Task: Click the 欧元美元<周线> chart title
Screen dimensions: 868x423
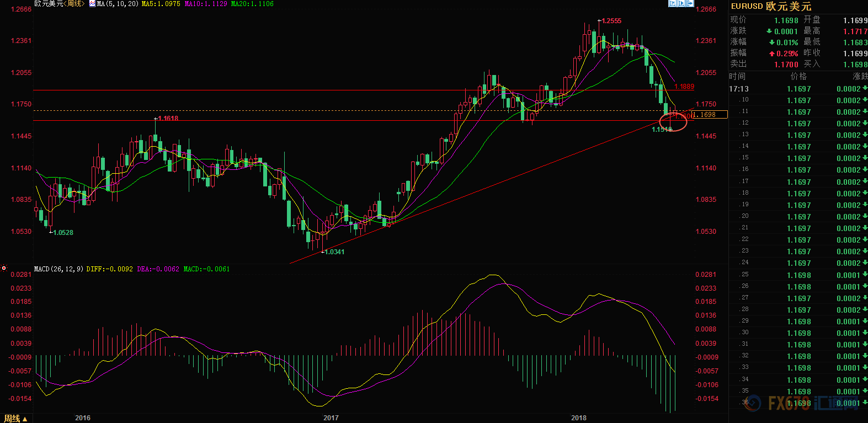Action: [60, 3]
